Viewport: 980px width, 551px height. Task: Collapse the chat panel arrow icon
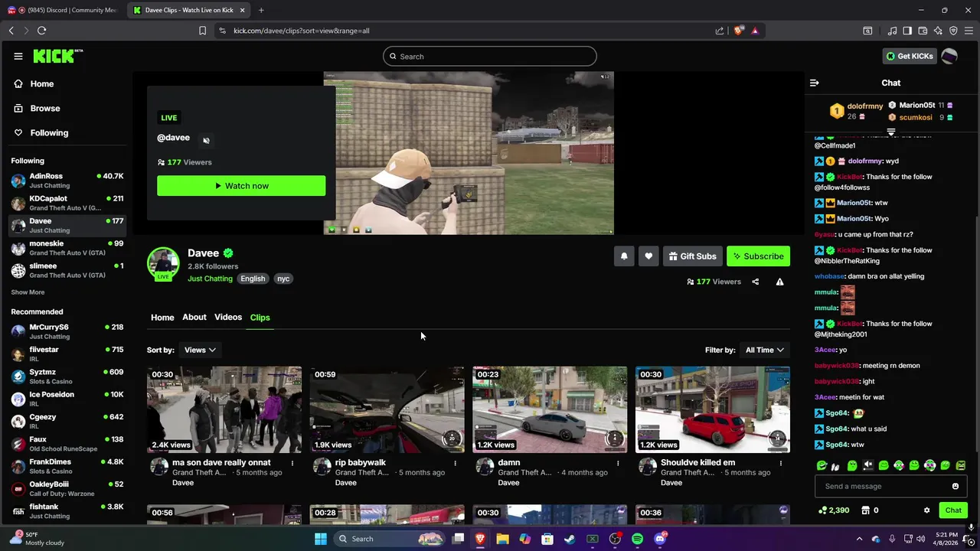(815, 83)
